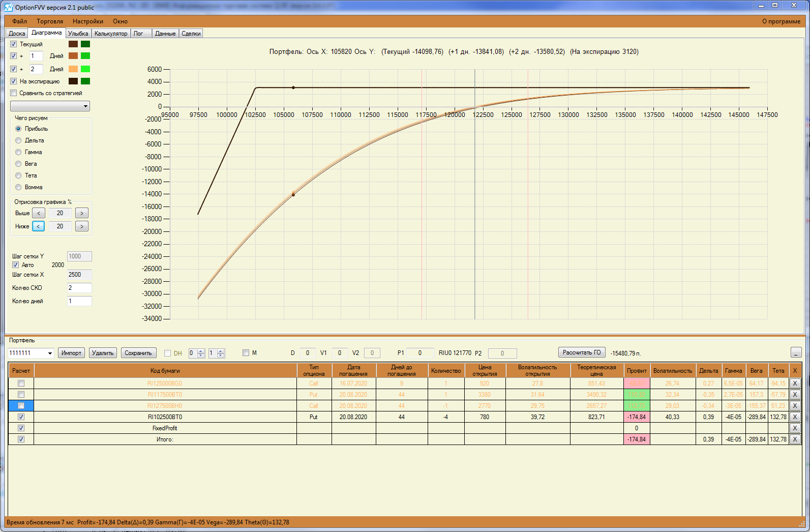810x532 pixels.
Task: Select the Дельта chart radio option
Action: (x=18, y=140)
